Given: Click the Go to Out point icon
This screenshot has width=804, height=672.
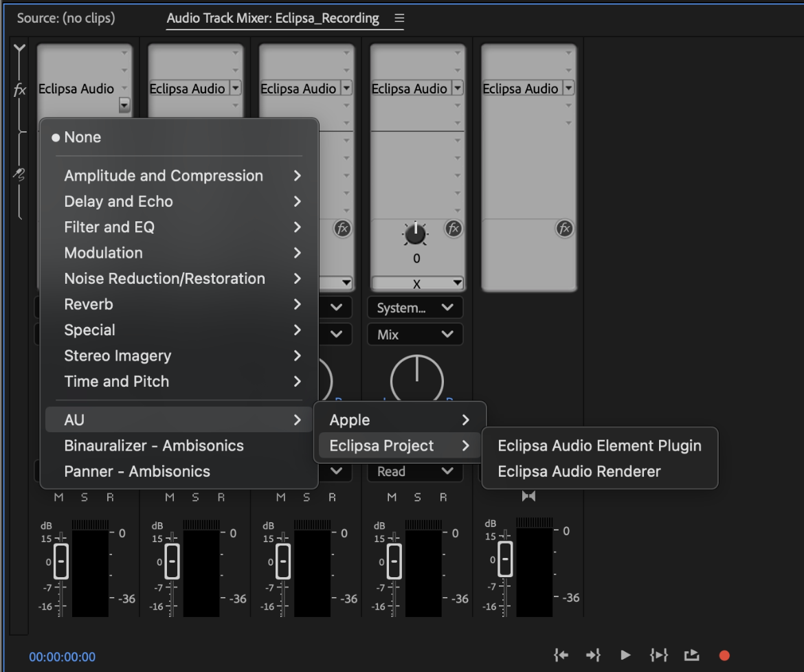Looking at the screenshot, I should pyautogui.click(x=592, y=656).
